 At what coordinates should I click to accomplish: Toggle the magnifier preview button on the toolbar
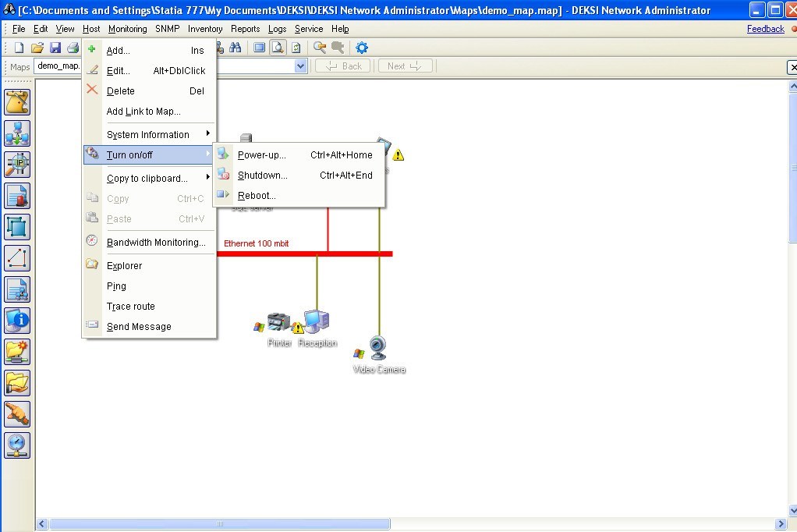point(278,47)
